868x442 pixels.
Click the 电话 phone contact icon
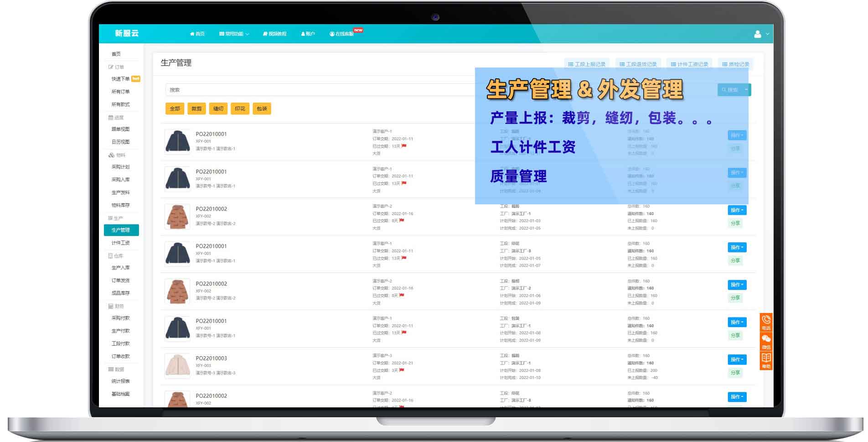click(766, 322)
